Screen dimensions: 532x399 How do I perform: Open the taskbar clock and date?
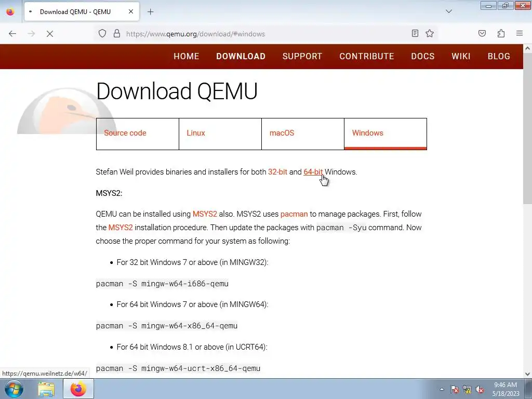pos(506,389)
